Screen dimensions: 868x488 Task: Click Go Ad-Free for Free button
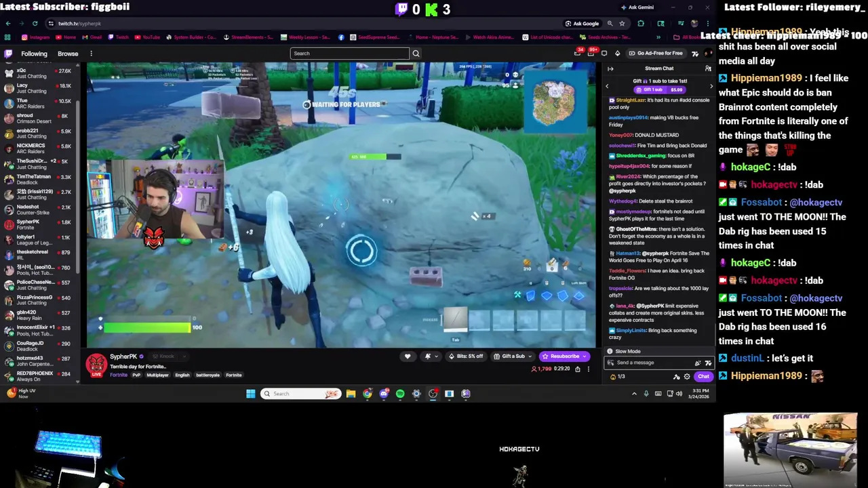(656, 53)
